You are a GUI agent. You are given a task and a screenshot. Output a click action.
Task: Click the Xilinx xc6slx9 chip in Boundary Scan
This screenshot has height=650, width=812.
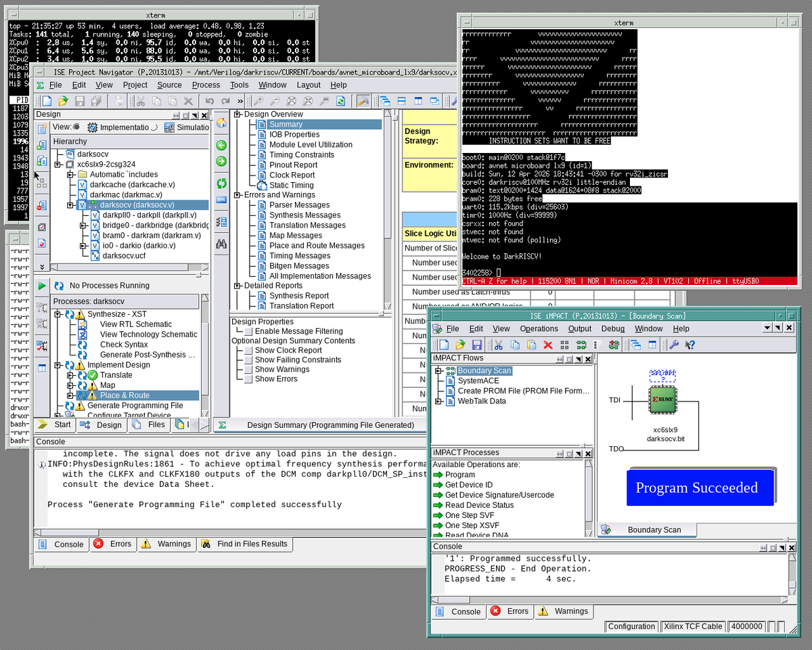tap(662, 400)
